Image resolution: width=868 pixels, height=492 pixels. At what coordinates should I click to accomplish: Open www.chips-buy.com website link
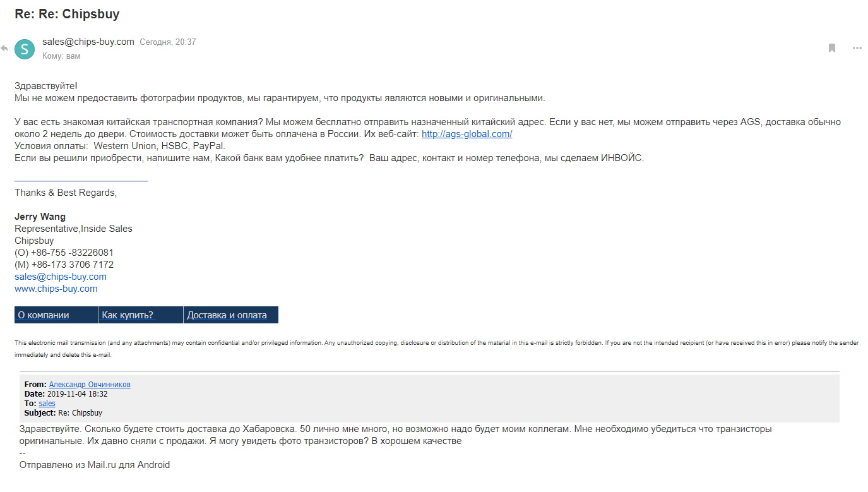(x=56, y=289)
